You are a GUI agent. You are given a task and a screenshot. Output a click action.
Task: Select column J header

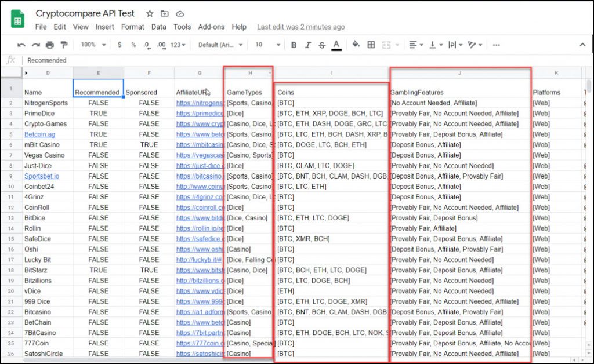(460, 73)
